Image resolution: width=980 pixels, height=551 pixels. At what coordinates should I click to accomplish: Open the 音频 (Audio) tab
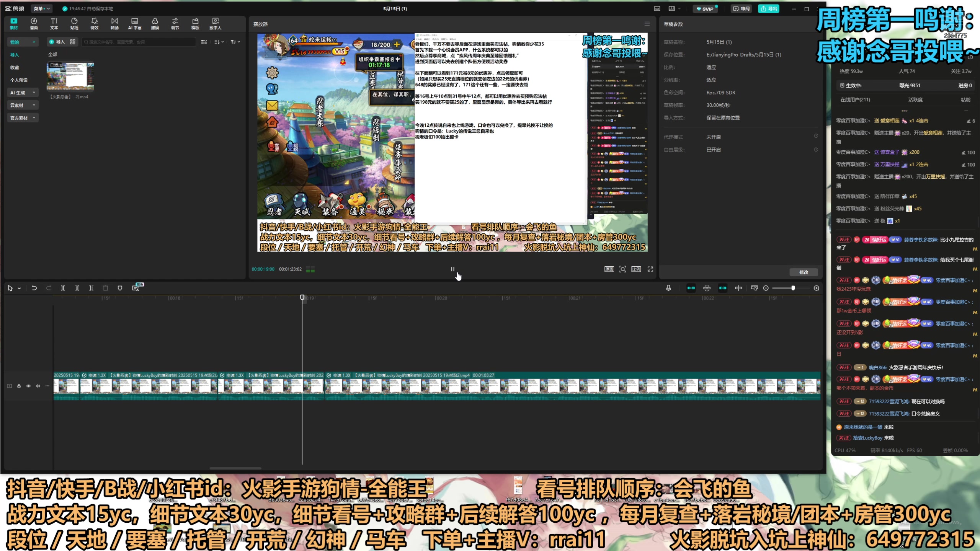(34, 23)
